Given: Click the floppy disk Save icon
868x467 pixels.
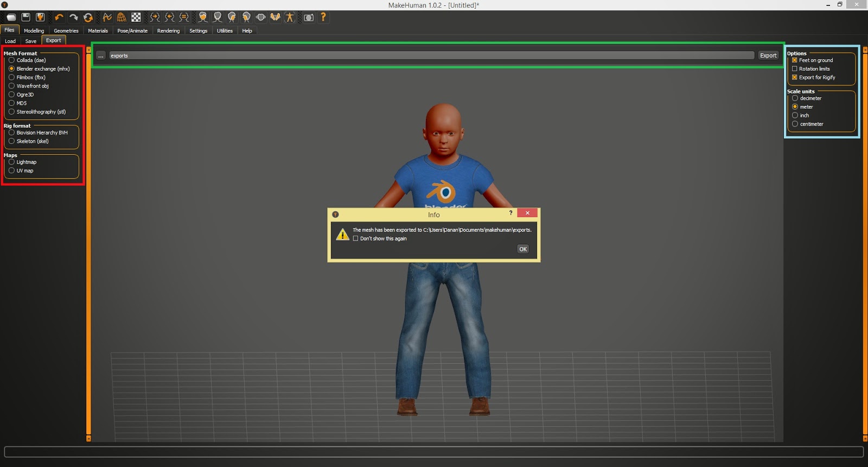Looking at the screenshot, I should coord(25,17).
